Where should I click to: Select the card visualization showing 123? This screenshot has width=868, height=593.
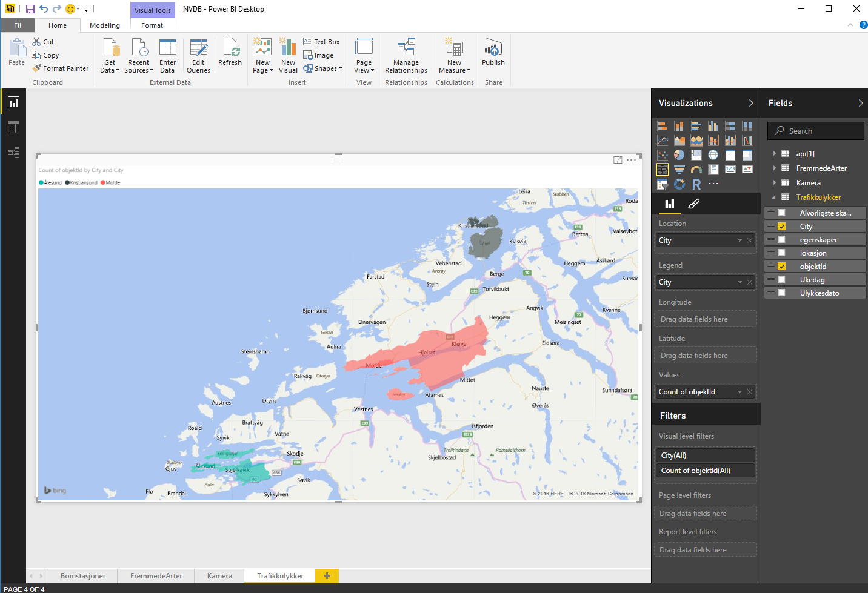point(730,170)
